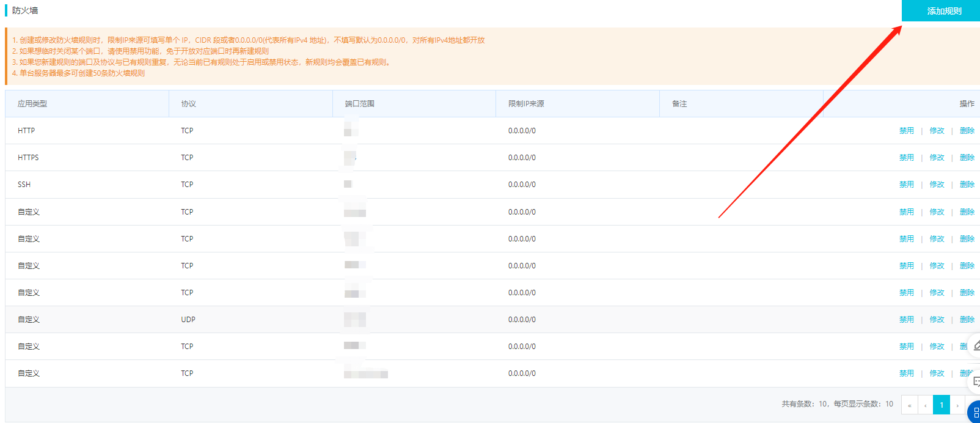Click the 协议 column header
Screen dimensions: 980x423
pos(188,104)
